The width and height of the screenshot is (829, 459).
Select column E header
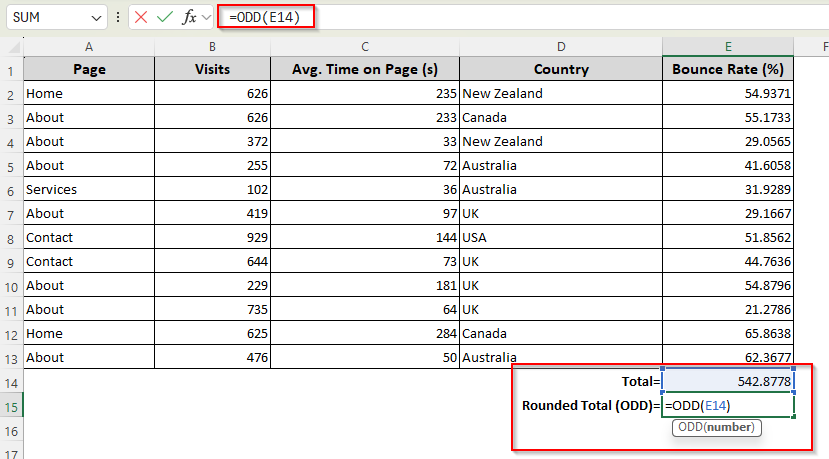pyautogui.click(x=728, y=47)
